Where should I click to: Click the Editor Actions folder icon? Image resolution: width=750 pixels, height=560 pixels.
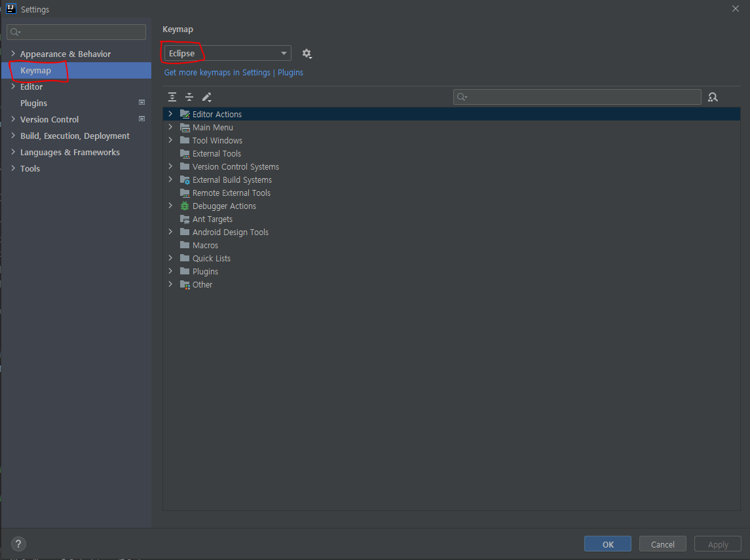(x=185, y=114)
